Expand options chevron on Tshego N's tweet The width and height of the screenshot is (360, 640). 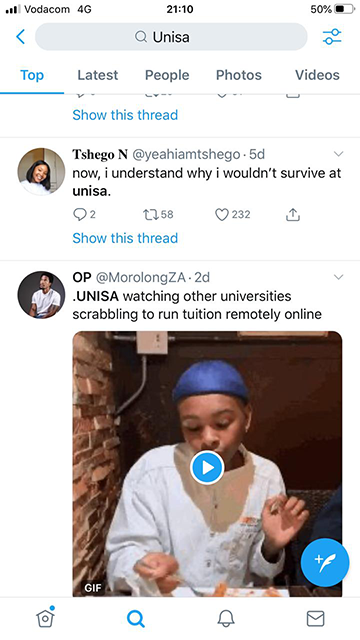[338, 154]
